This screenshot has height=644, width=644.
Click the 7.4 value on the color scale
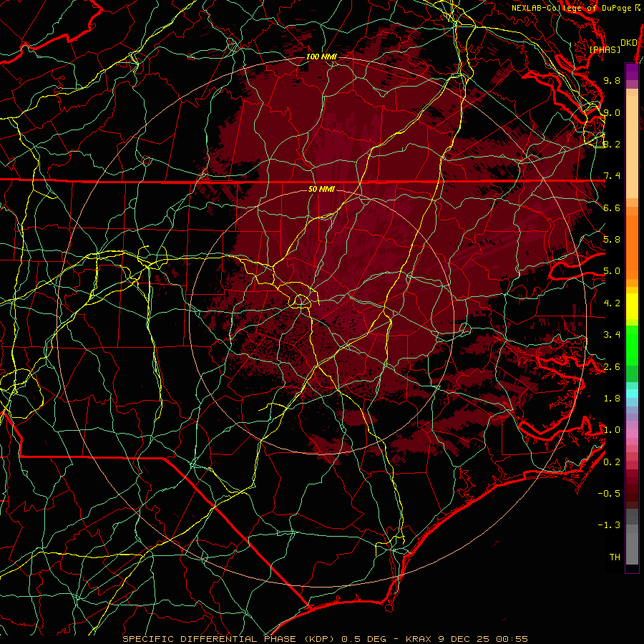point(612,176)
